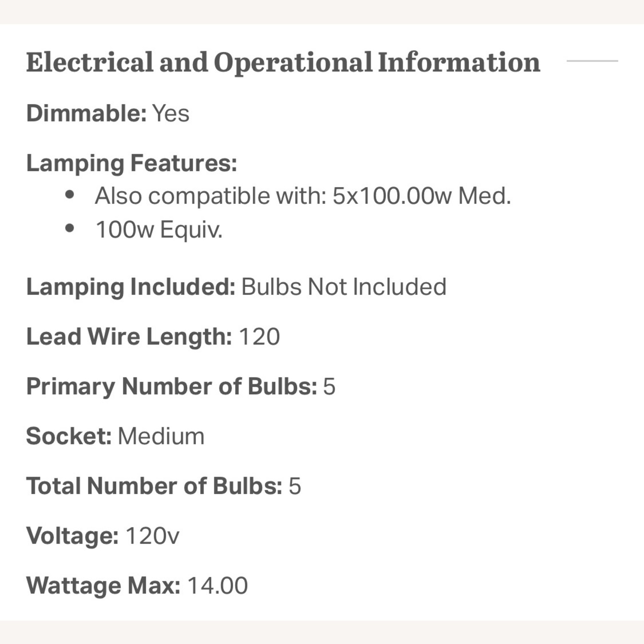
Task: Click the Electrical and Operational Information heading
Action: 283,62
